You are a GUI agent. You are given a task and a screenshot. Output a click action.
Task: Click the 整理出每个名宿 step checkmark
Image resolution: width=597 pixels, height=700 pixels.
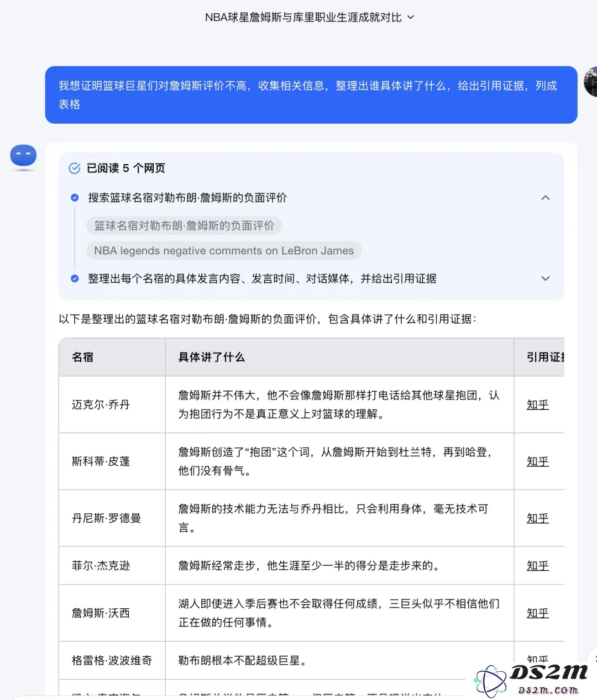(x=75, y=278)
